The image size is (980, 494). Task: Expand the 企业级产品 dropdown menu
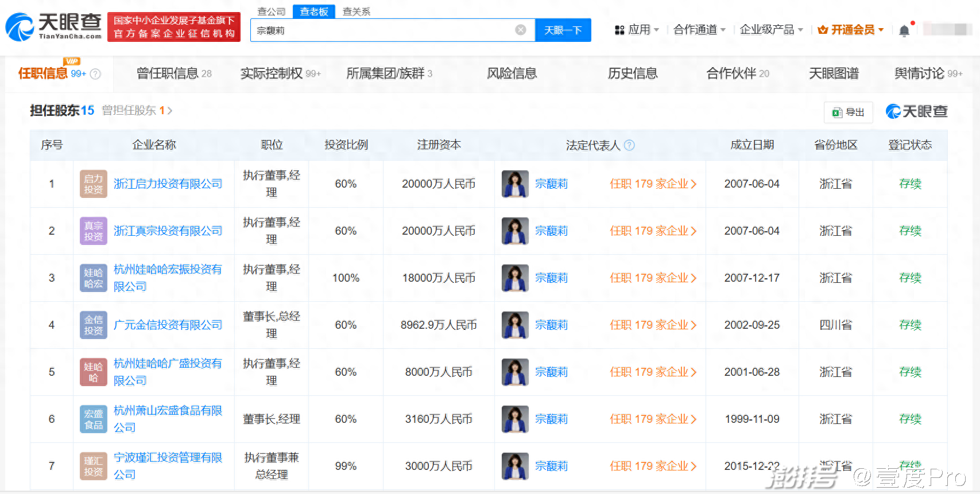point(770,30)
